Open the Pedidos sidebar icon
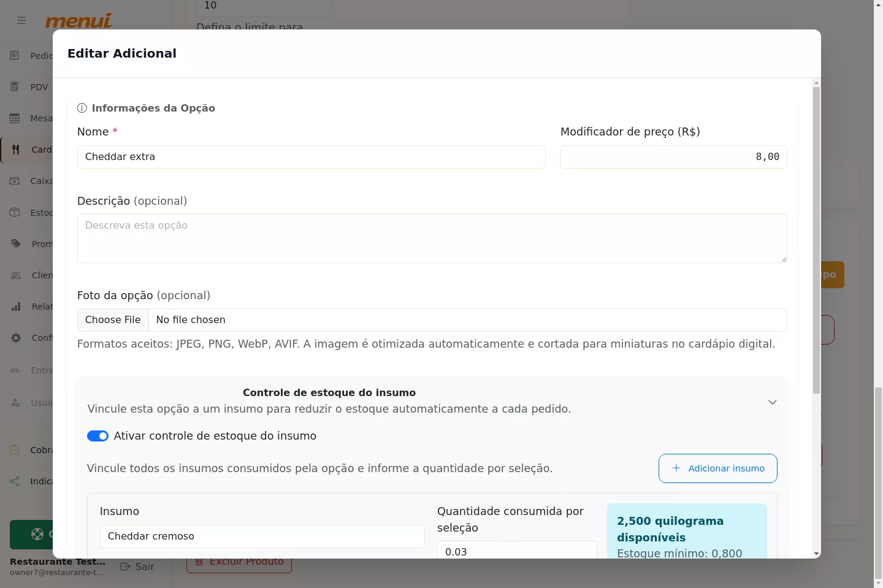 tap(15, 56)
